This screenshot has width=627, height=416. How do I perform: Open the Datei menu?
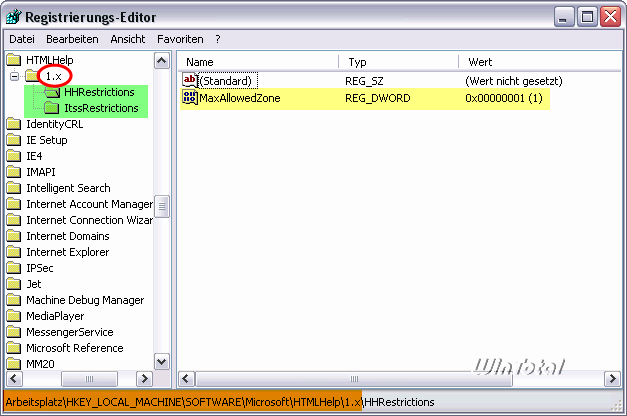(22, 39)
